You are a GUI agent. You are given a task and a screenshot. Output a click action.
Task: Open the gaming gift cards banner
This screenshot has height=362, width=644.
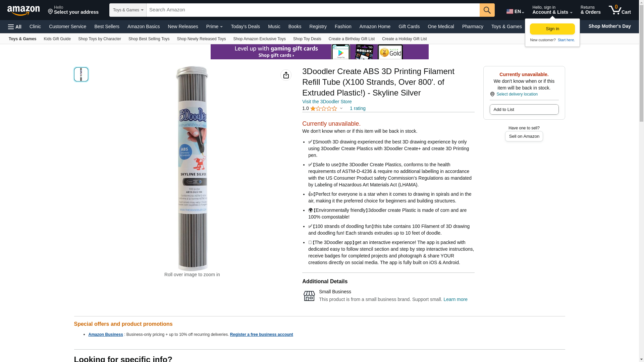click(319, 52)
